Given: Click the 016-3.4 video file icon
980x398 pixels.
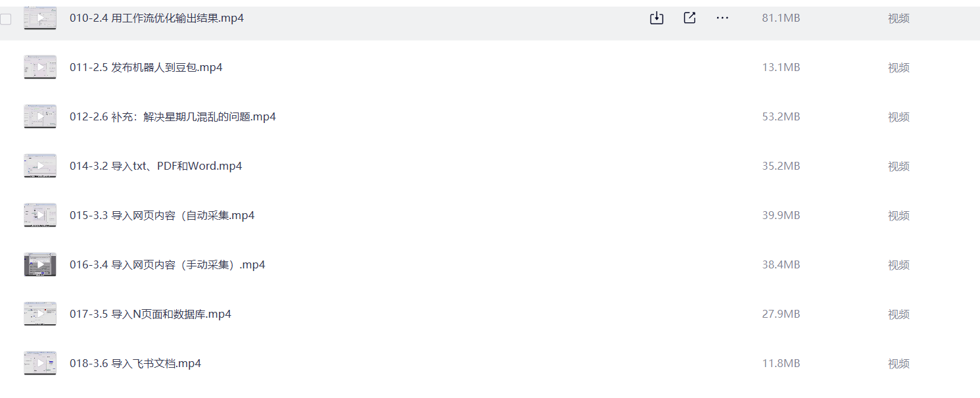Looking at the screenshot, I should pos(40,264).
